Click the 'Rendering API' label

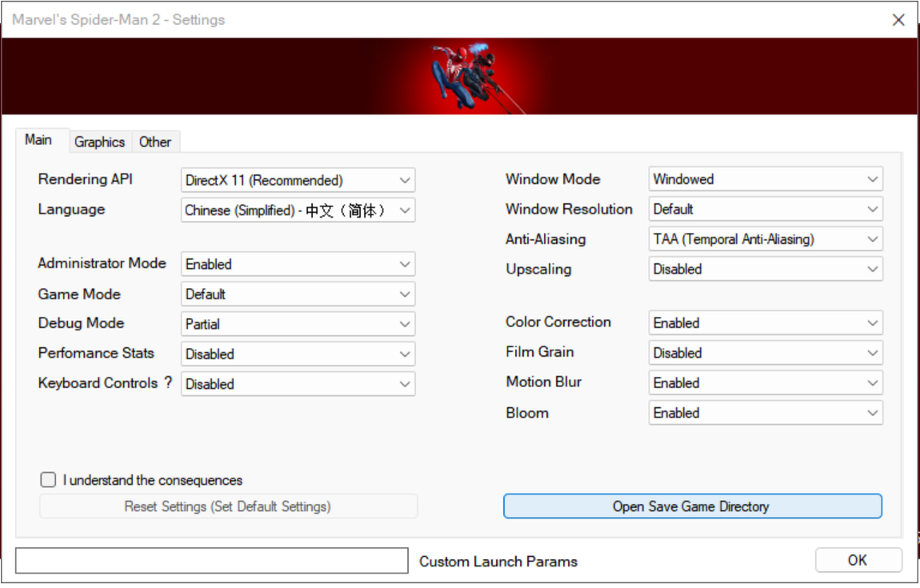pos(85,179)
